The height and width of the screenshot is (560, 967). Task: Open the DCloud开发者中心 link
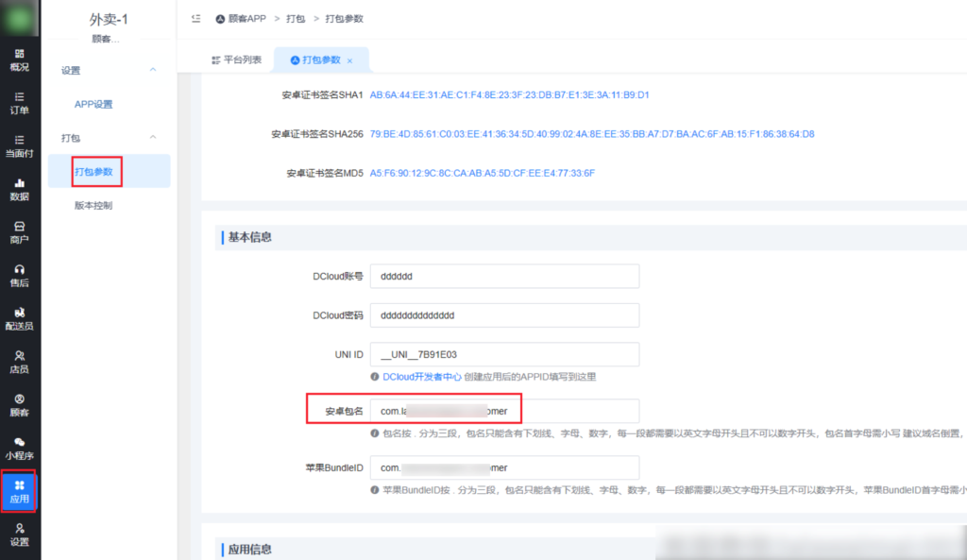421,377
